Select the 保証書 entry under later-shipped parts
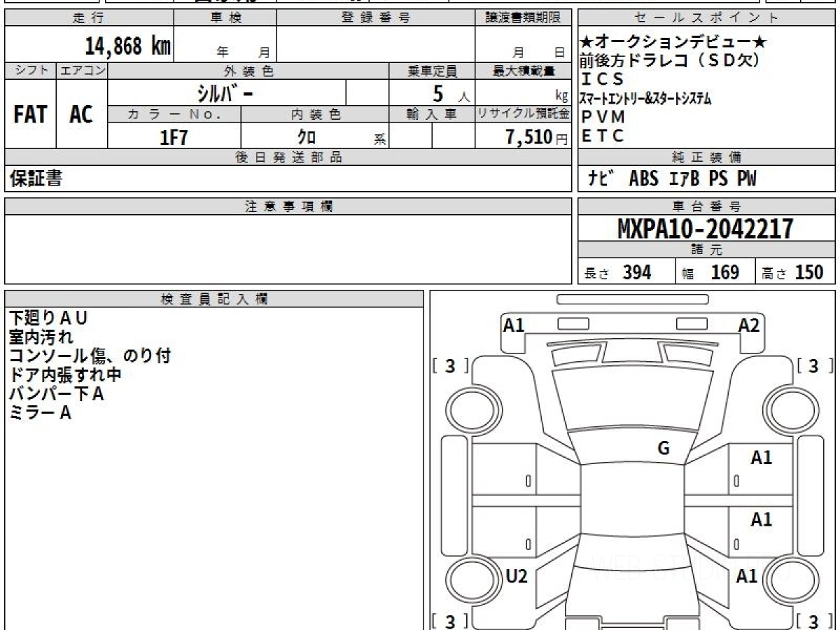This screenshot has height=630, width=840. pyautogui.click(x=36, y=179)
